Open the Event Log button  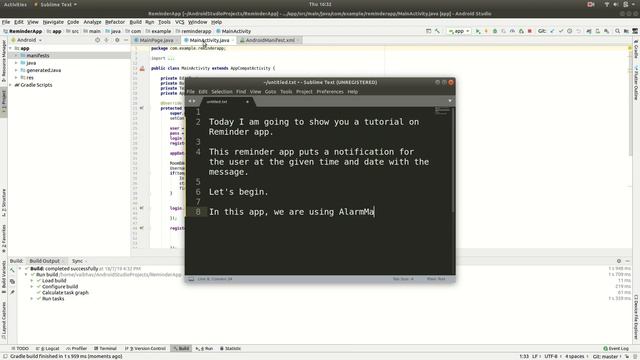[616, 349]
